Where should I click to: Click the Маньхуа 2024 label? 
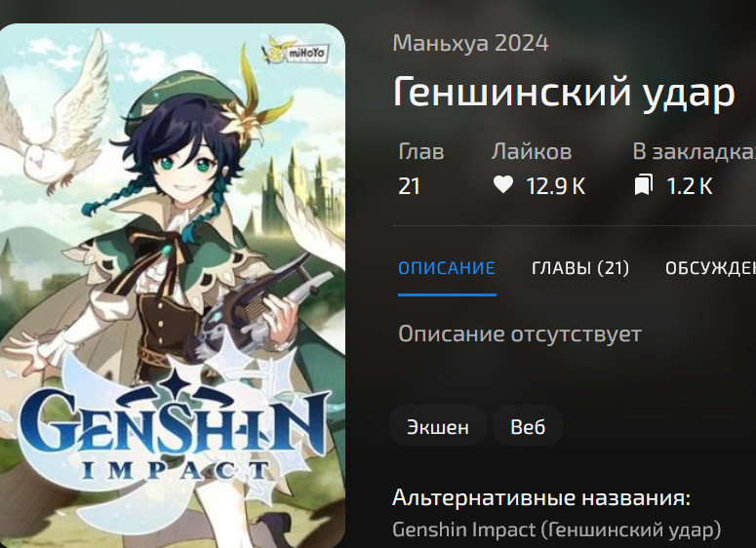click(470, 43)
